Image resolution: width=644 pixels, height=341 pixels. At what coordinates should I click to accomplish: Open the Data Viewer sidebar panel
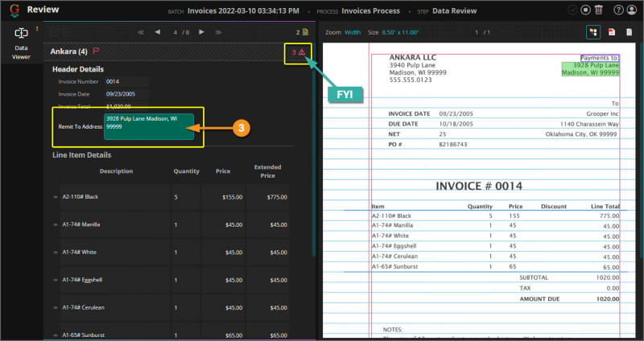pyautogui.click(x=21, y=43)
